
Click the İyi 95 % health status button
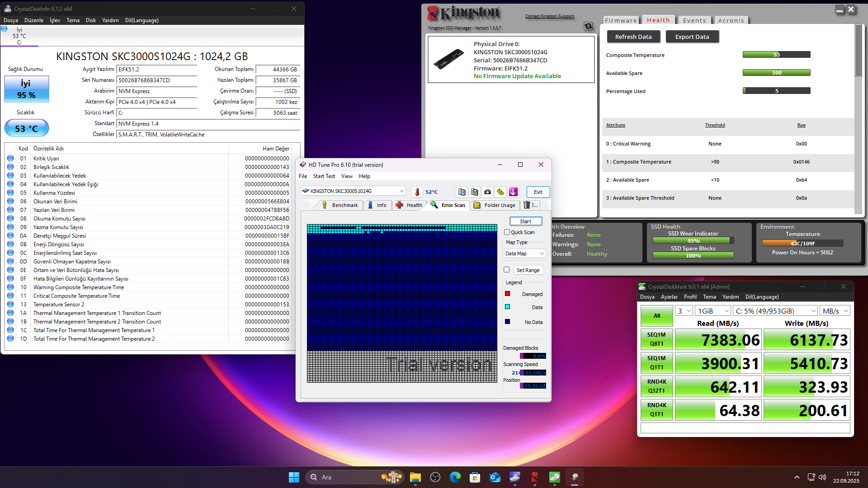point(26,89)
